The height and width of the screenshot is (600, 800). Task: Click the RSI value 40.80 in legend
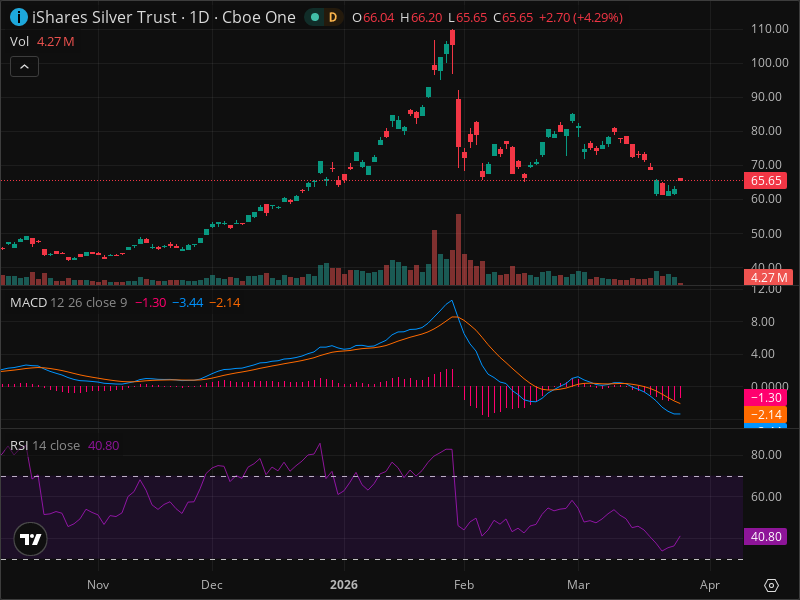tap(104, 446)
